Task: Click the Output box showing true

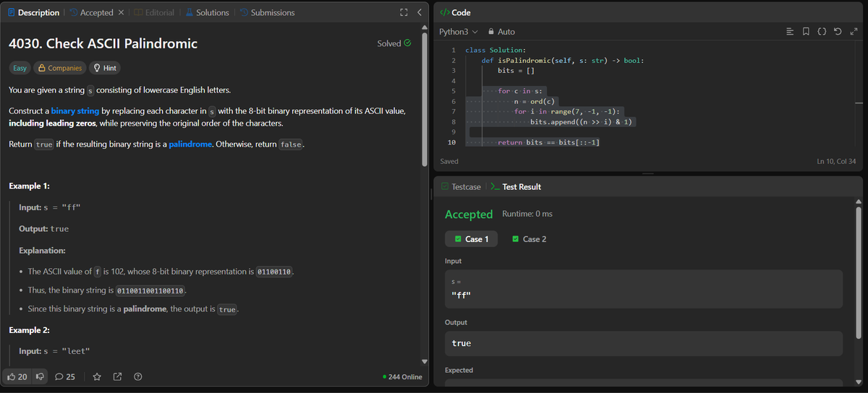Action: (x=644, y=343)
